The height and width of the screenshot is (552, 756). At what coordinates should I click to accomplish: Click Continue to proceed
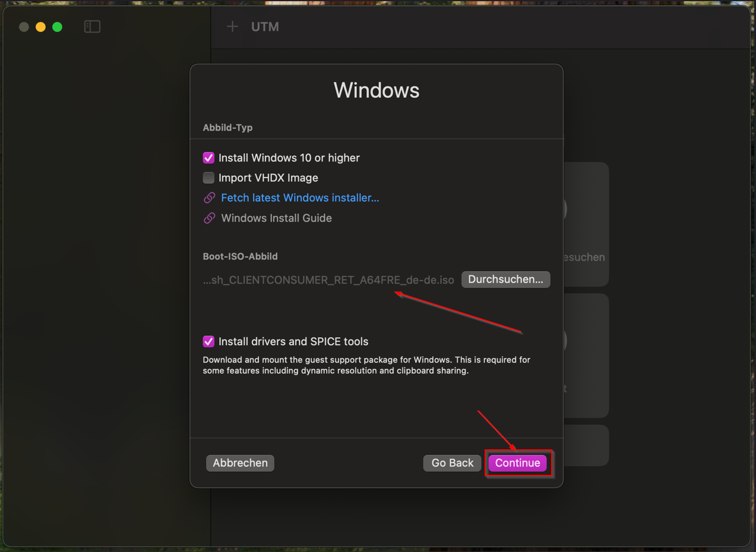[517, 463]
